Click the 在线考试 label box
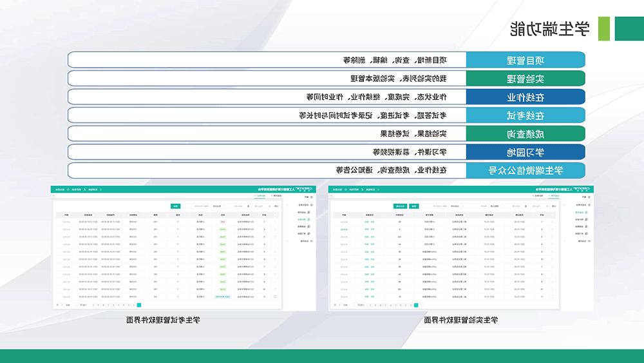The width and height of the screenshot is (644, 363). [x=526, y=115]
